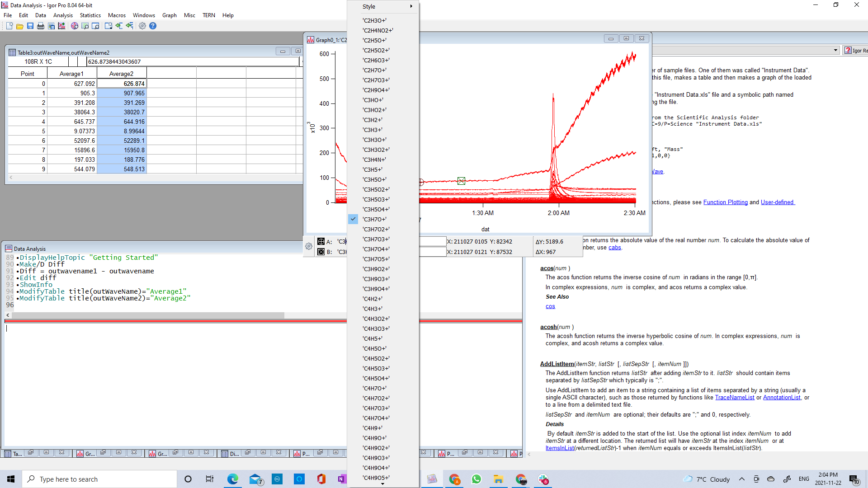Click the table cell value entry field

click(193, 61)
